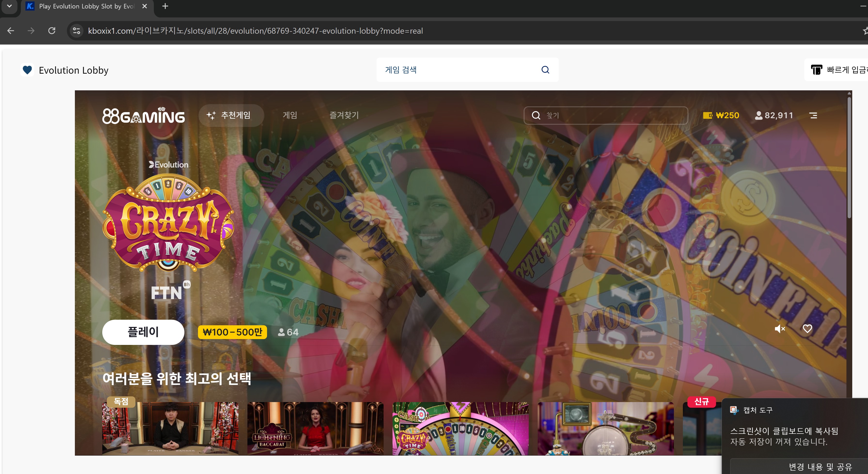The height and width of the screenshot is (474, 868).
Task: Click the 64 players indicator
Action: tap(288, 332)
